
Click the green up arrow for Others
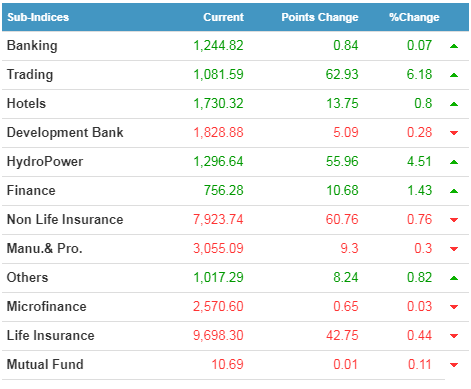[454, 278]
